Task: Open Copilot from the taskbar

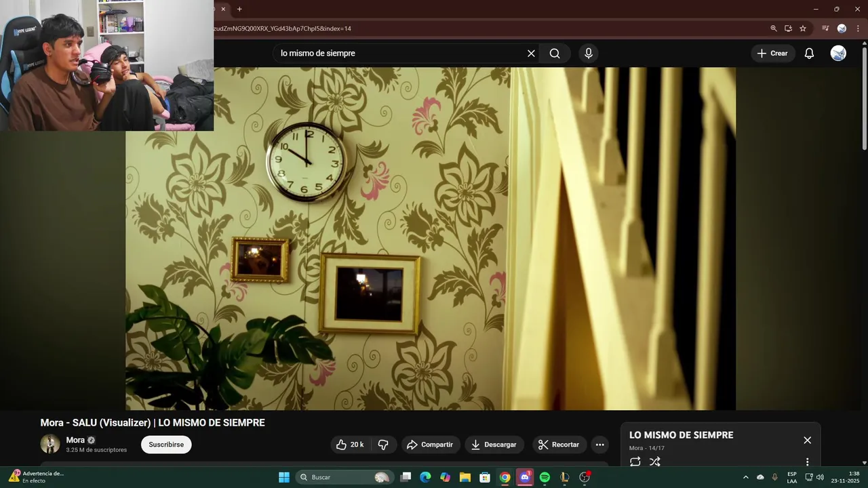Action: tap(445, 477)
